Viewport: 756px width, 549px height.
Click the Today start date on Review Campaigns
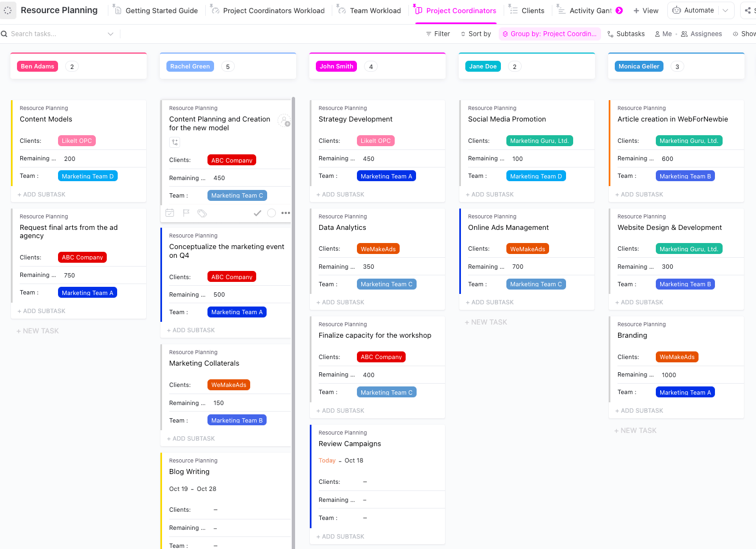coord(327,461)
